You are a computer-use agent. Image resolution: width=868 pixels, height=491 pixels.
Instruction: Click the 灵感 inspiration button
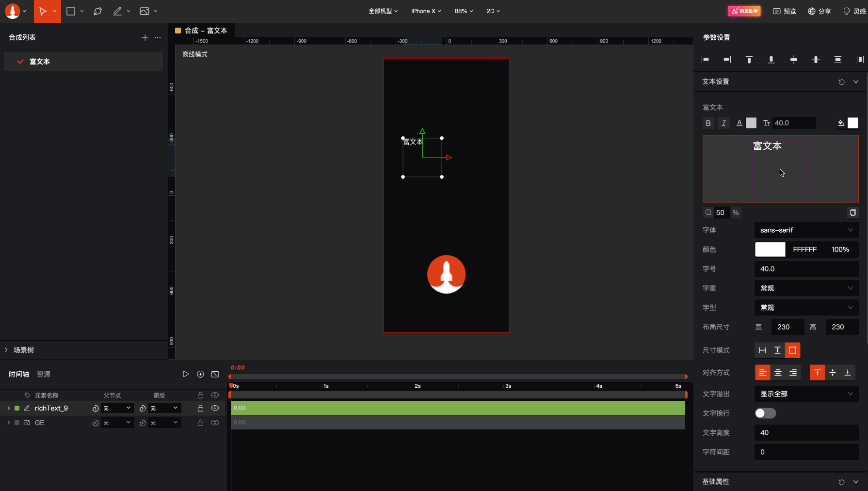point(854,11)
